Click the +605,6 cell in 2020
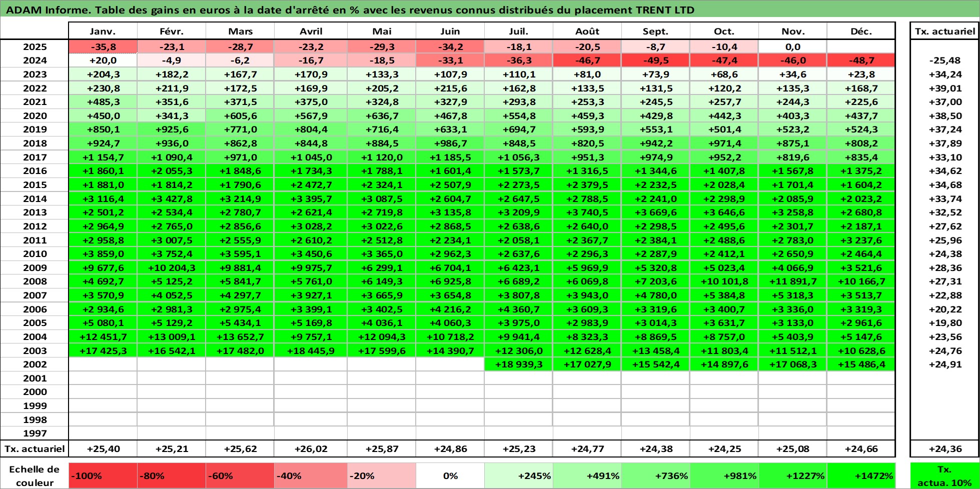980x489 pixels. (x=240, y=116)
